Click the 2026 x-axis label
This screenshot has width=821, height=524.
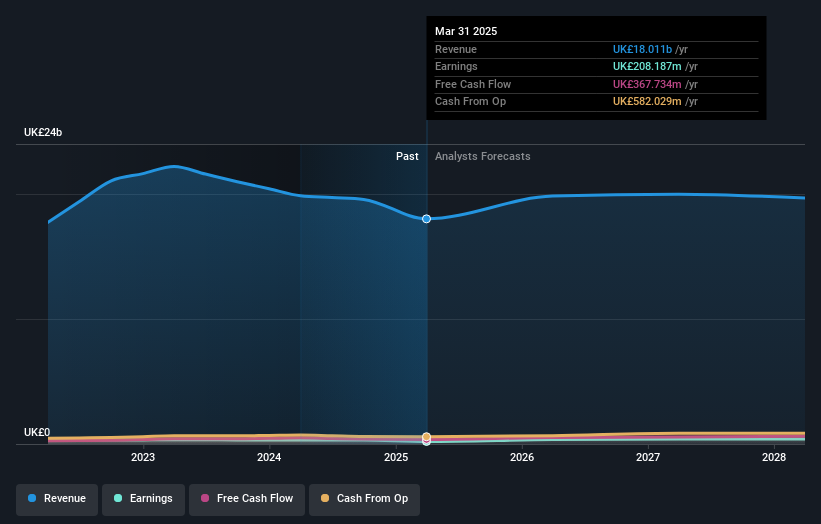[522, 458]
